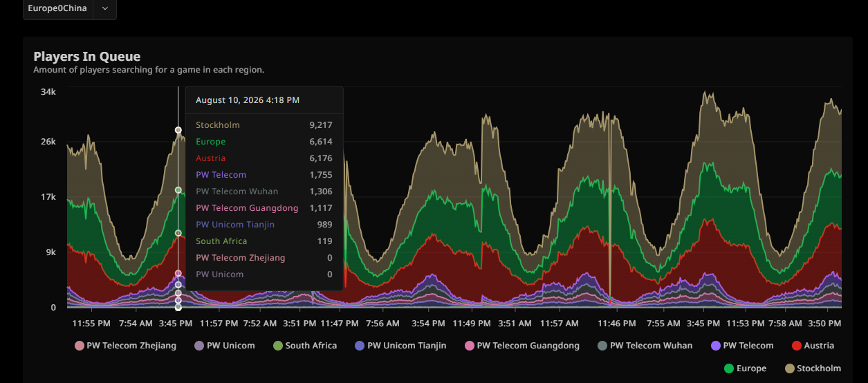This screenshot has height=383, width=868.
Task: Click the PW Unicom Tianjin 989 tooltip value
Action: click(x=324, y=225)
